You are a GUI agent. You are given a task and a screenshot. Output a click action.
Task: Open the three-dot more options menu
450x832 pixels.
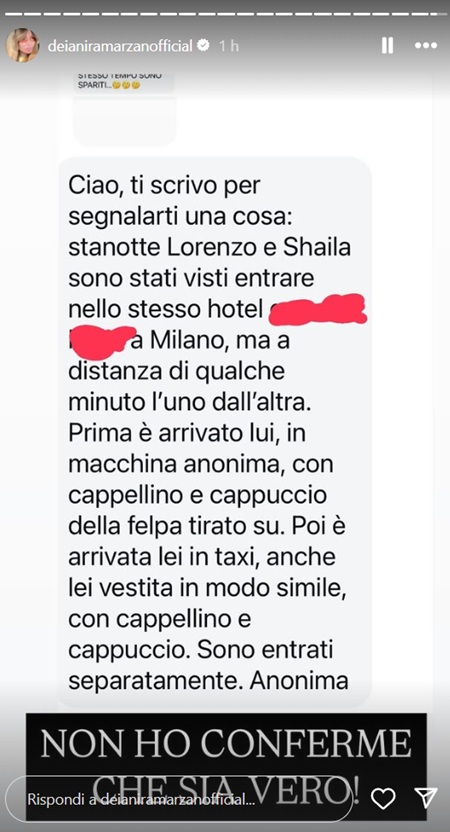coord(426,46)
